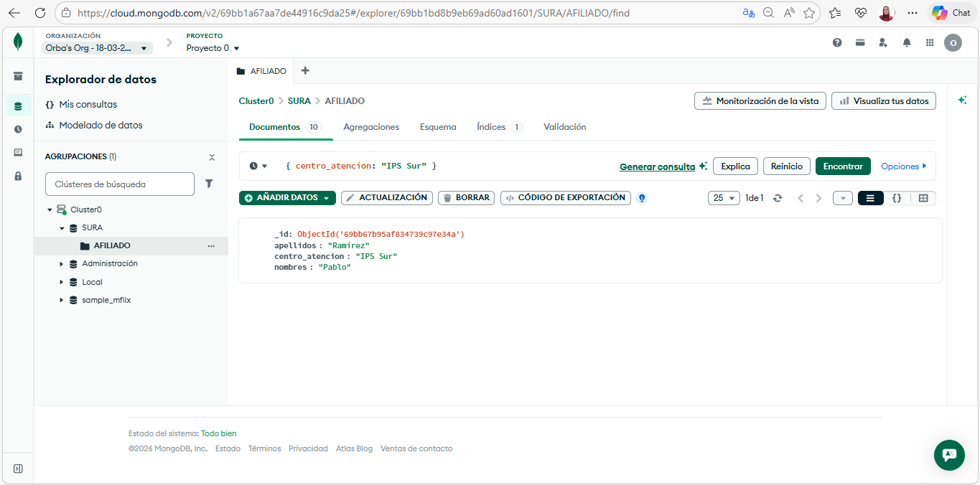Image resolution: width=980 pixels, height=485 pixels.
Task: Expand the Administración database node
Action: pos(62,264)
